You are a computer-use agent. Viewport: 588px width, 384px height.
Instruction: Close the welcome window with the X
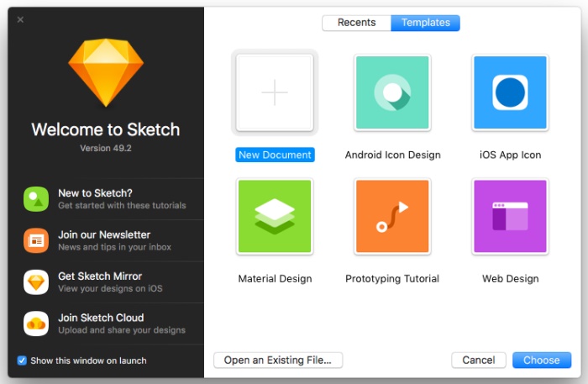pyautogui.click(x=20, y=19)
